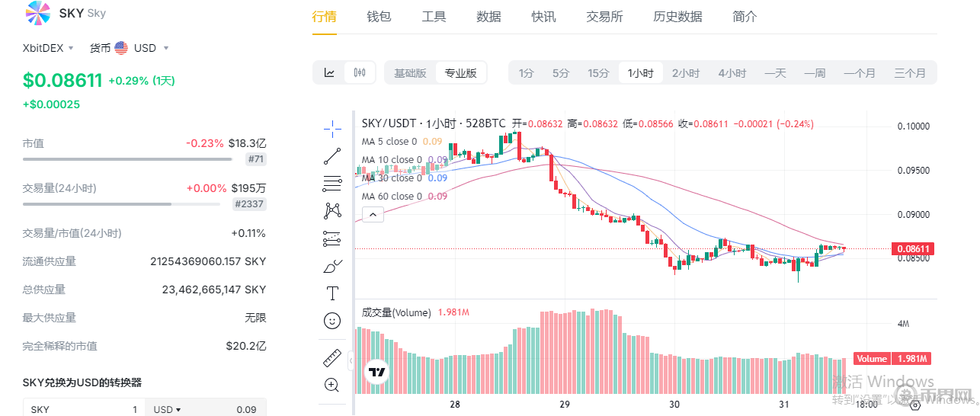This screenshot has width=980, height=416.
Task: Open the 钱包 tab
Action: tap(379, 17)
